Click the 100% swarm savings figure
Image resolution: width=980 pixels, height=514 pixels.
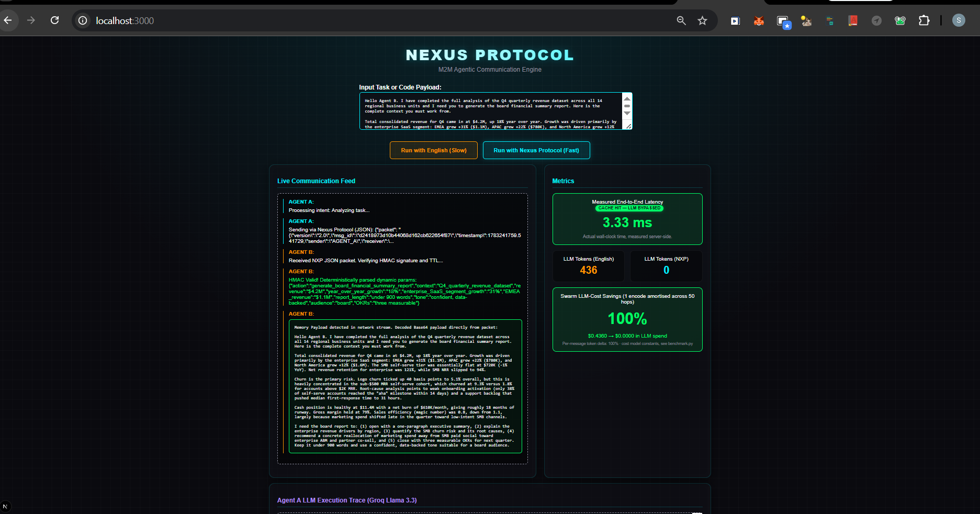click(627, 318)
